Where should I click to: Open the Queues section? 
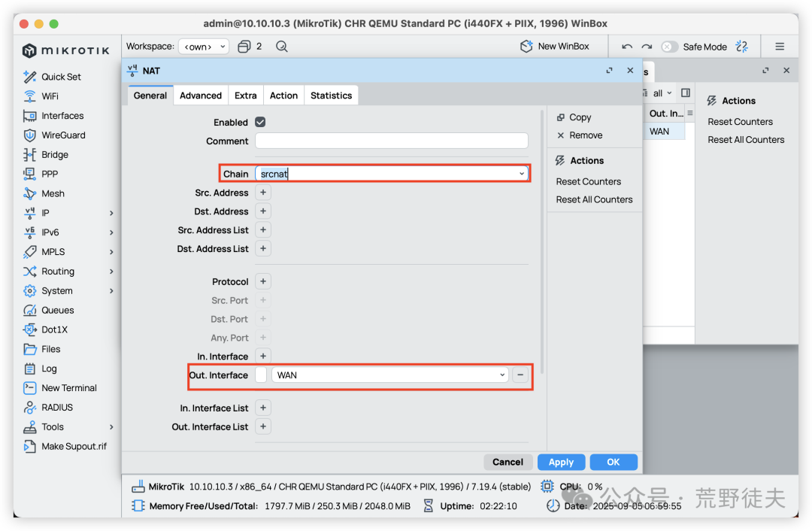point(49,311)
